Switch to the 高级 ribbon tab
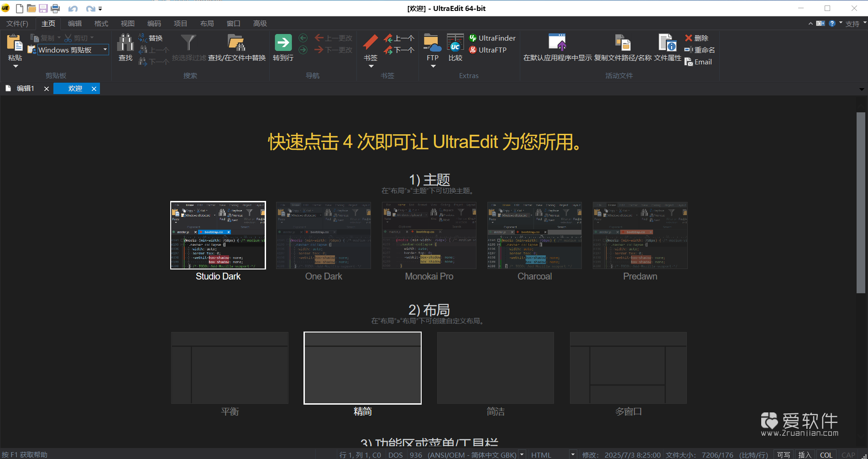The image size is (868, 459). 260,24
